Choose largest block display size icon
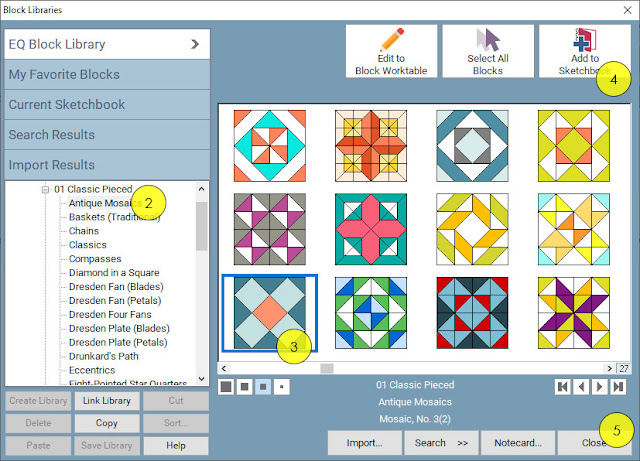Screen dimensions: 640x461 (226, 386)
